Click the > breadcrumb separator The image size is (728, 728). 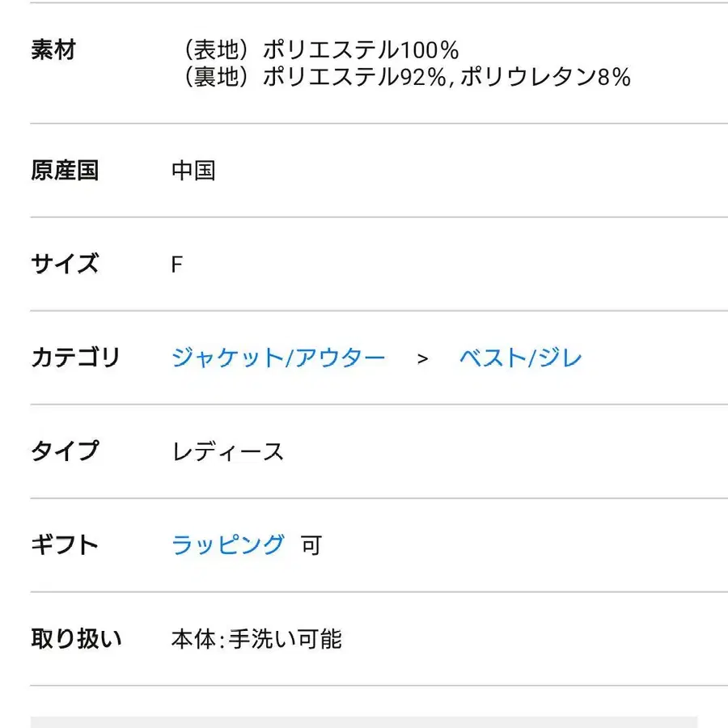(422, 358)
